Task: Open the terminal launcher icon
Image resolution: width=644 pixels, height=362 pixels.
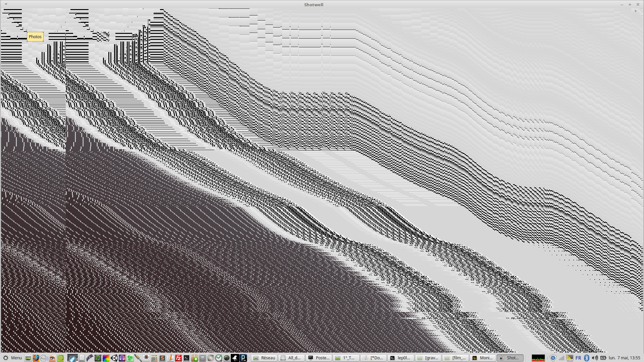Action: [186, 358]
